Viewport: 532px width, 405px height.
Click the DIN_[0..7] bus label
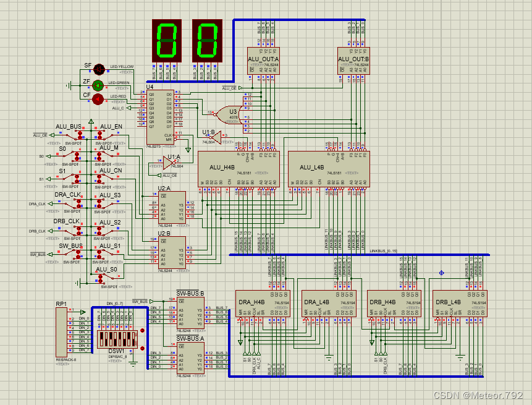click(x=115, y=304)
